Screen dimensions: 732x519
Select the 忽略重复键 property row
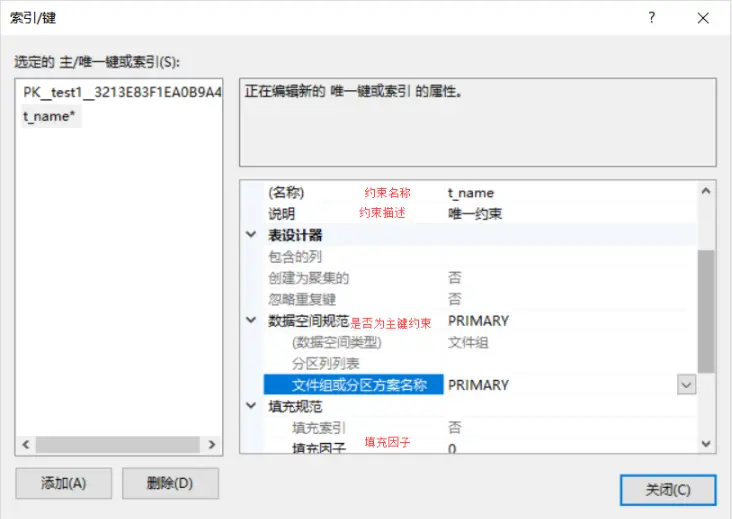click(480, 299)
